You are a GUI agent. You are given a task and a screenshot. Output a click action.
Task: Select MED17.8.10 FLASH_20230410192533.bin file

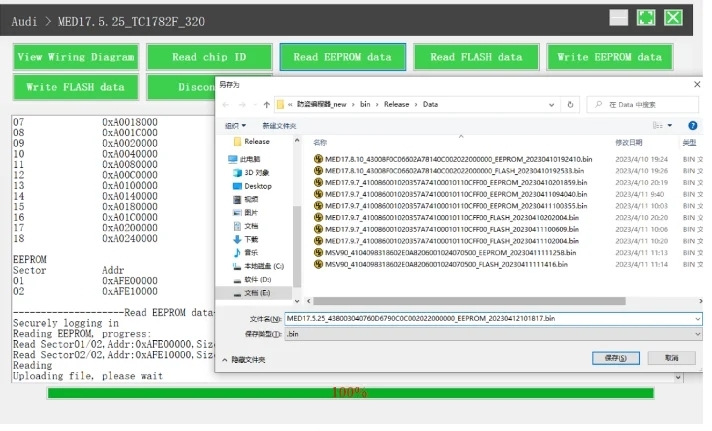point(449,171)
